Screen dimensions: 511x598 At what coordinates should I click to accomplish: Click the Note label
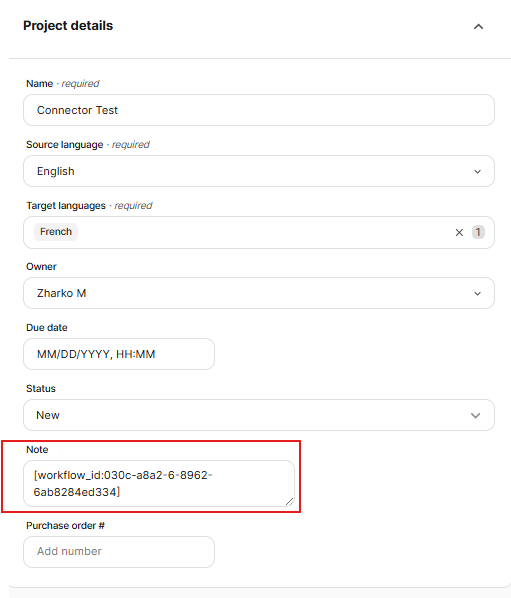coord(37,450)
